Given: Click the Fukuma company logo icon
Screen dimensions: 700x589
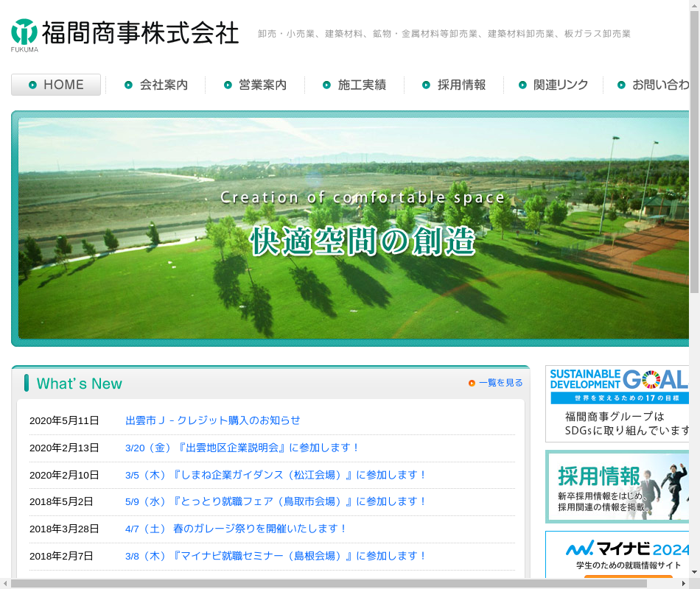Looking at the screenshot, I should (24, 32).
